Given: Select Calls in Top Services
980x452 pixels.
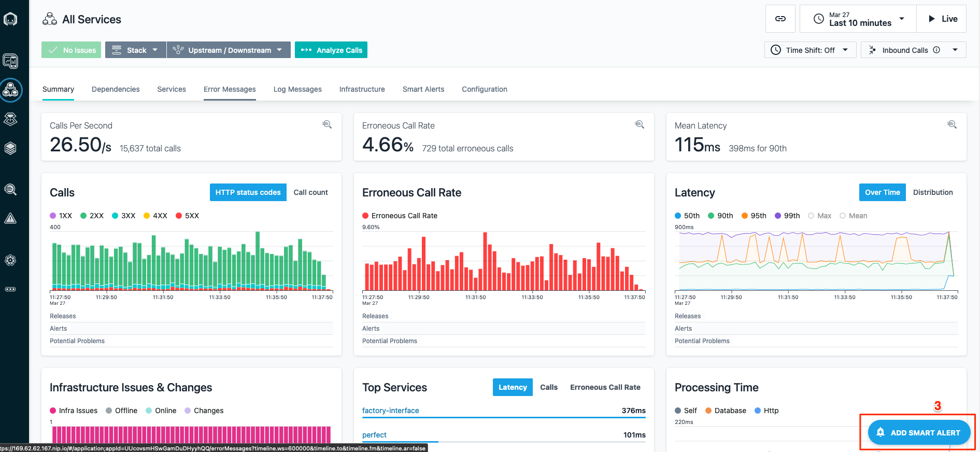Looking at the screenshot, I should click(x=549, y=387).
